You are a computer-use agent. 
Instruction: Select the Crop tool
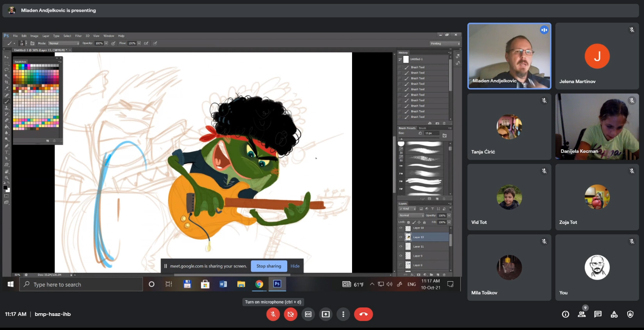tap(6, 82)
